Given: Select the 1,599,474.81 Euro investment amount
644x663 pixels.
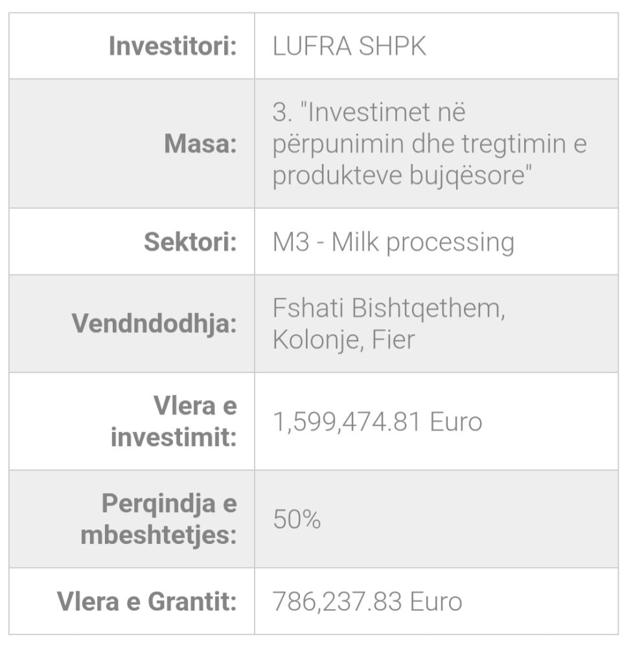Looking at the screenshot, I should [x=377, y=422].
